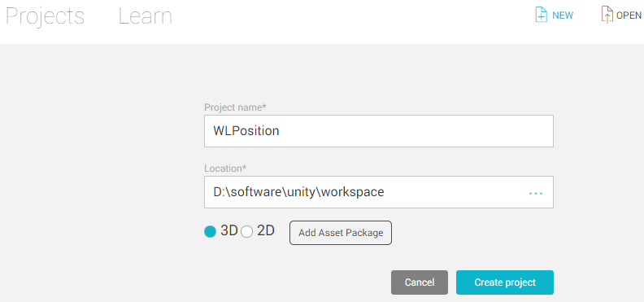
Task: Click the 3D label text
Action: click(x=229, y=231)
